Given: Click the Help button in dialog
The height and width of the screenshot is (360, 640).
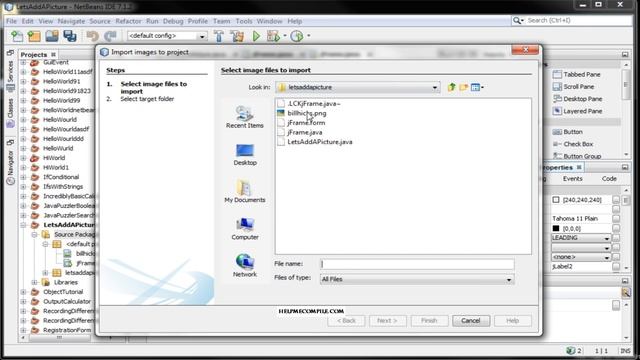Looking at the screenshot, I should 513,321.
